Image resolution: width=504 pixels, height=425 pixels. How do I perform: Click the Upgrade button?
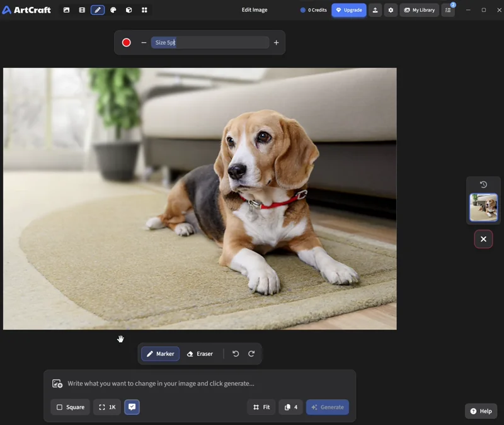[x=349, y=10]
